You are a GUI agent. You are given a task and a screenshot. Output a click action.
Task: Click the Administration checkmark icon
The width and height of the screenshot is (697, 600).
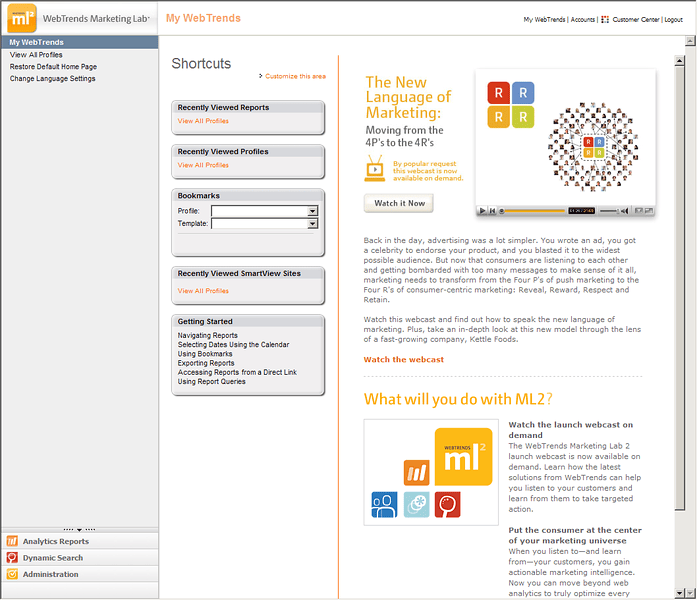12,574
